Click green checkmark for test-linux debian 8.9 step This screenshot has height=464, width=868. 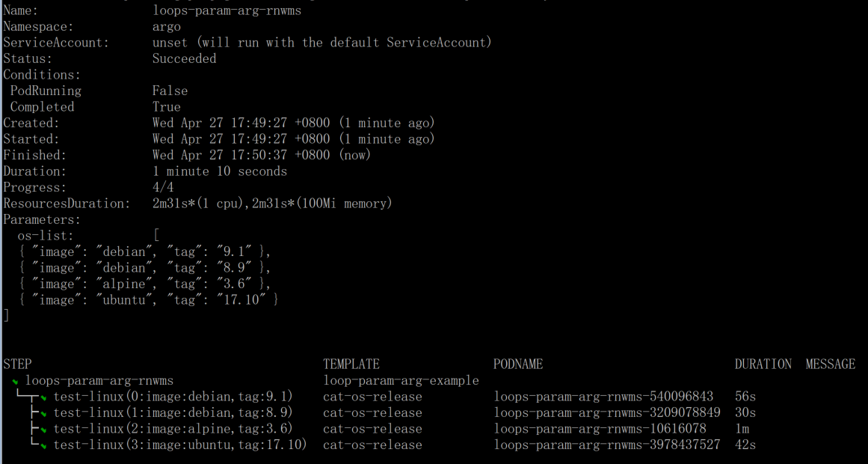click(43, 414)
